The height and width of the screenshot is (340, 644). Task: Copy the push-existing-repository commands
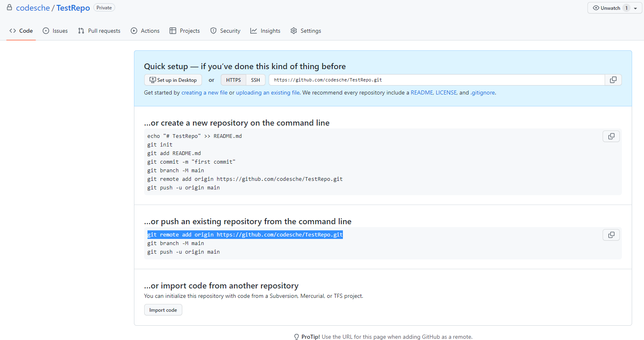611,235
